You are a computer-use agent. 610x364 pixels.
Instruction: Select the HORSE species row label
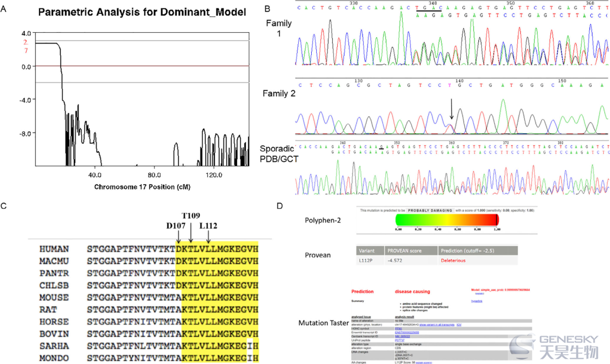[54, 322]
